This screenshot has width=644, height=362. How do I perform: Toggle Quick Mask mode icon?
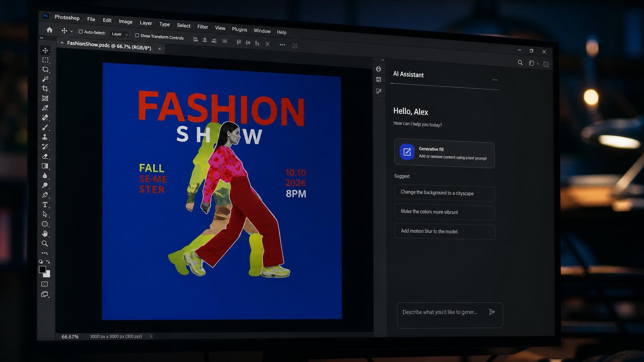click(45, 284)
